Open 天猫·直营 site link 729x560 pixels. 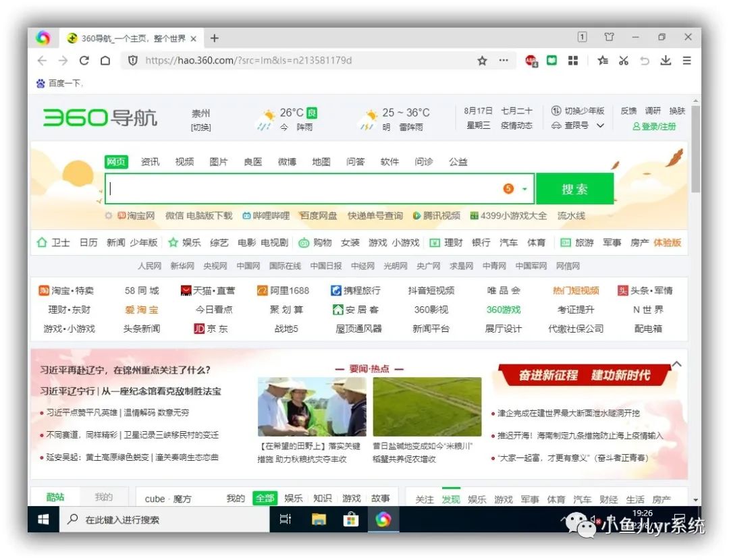[x=208, y=290]
